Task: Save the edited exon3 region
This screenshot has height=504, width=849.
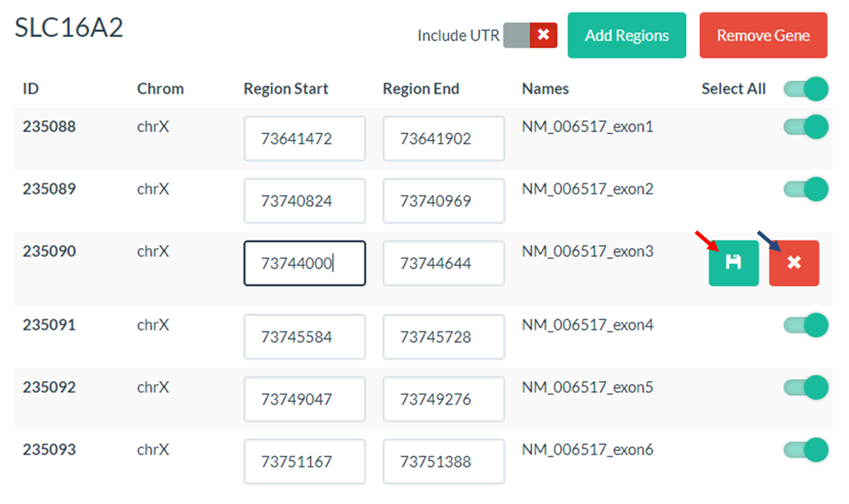Action: [733, 263]
